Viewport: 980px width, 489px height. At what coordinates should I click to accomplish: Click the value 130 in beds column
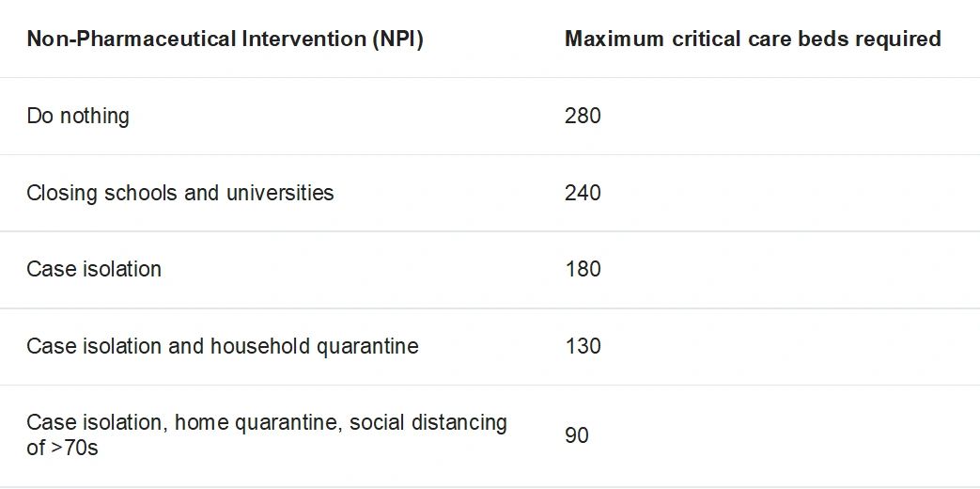[583, 346]
